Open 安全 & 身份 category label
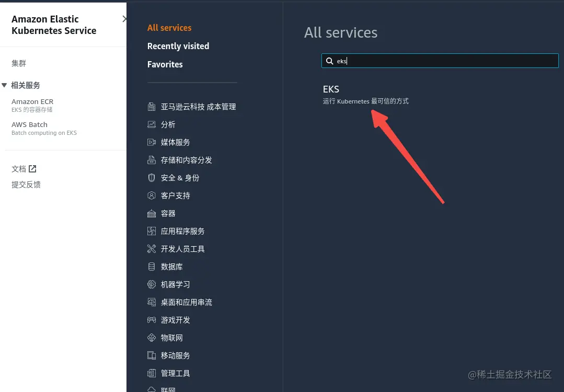Screen dimensions: 564x392 [180, 178]
